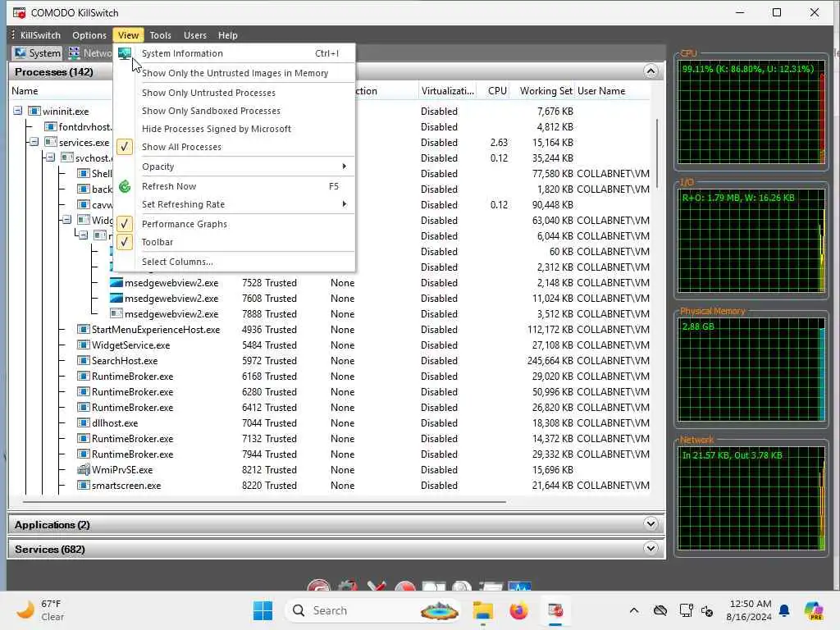Open the KillSwitch menu
Screen dimensions: 840x630
click(x=40, y=35)
